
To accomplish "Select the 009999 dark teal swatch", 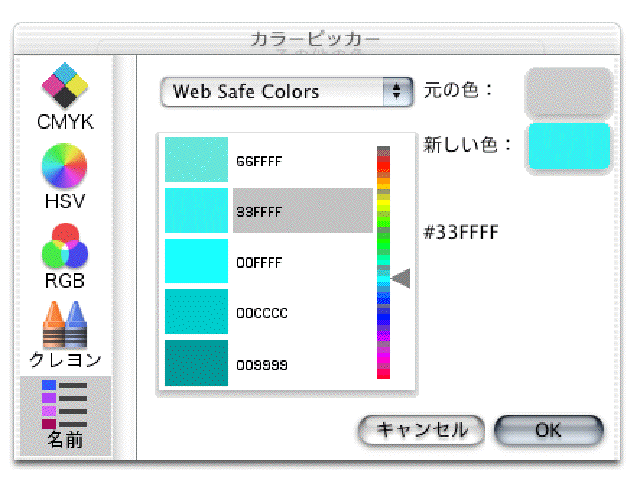I will click(196, 364).
